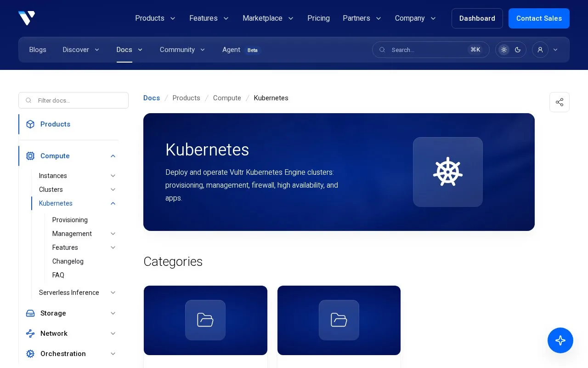588x368 pixels.
Task: Open the Discover menu
Action: [81, 50]
